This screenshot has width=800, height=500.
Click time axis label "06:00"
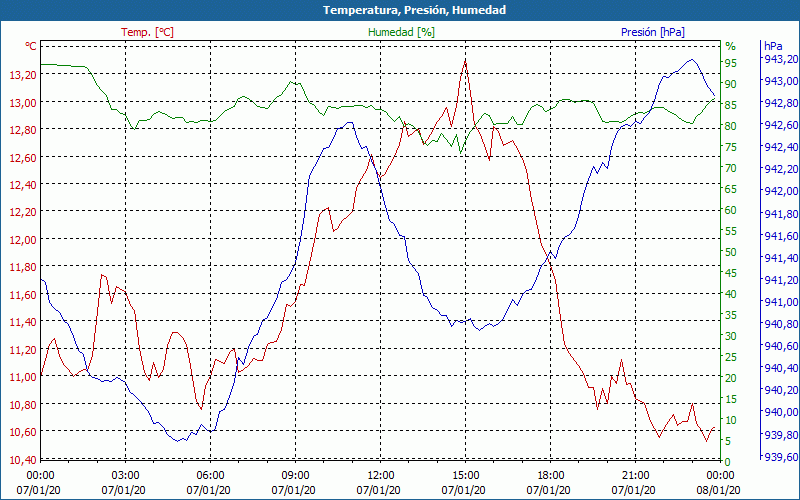(210, 476)
